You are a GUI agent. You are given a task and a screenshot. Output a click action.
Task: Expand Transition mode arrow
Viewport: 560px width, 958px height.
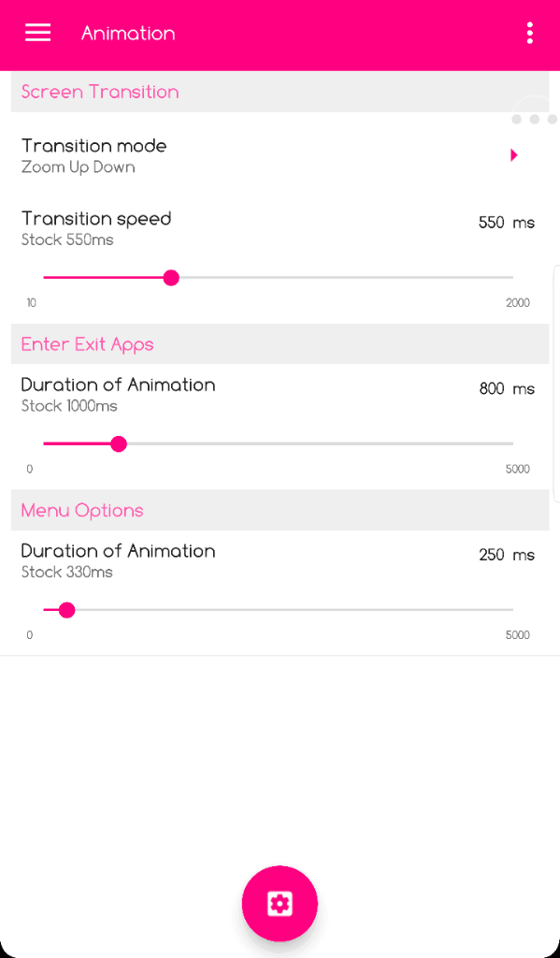coord(514,155)
